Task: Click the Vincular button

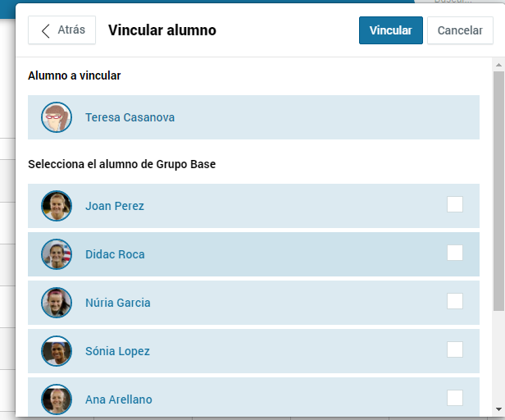Action: tap(391, 30)
